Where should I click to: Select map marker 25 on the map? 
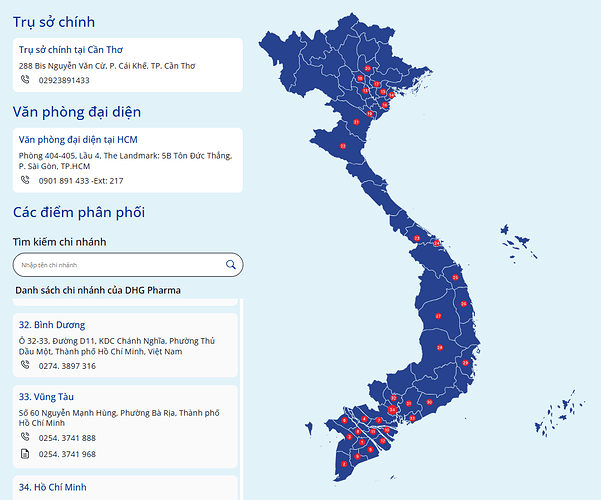point(455,277)
